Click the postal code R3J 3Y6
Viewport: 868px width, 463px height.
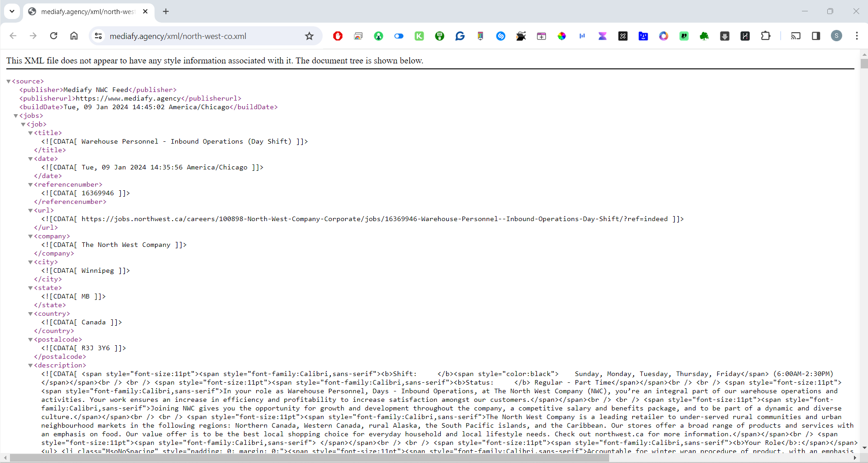click(95, 348)
